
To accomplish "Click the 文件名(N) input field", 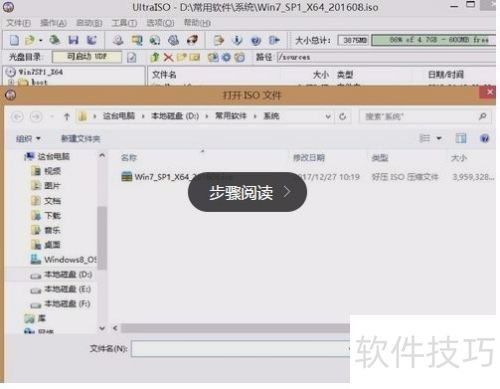I will 240,349.
